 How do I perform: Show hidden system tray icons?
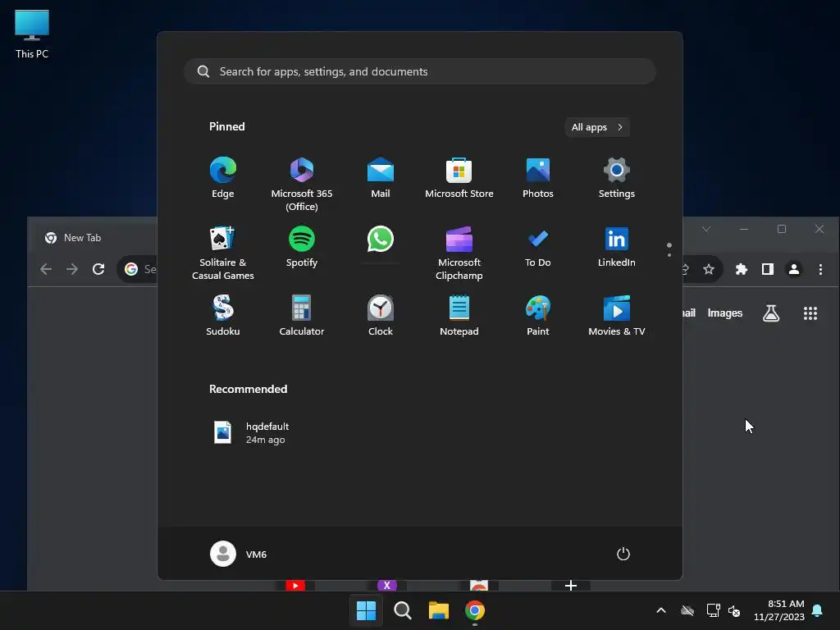pyautogui.click(x=661, y=610)
